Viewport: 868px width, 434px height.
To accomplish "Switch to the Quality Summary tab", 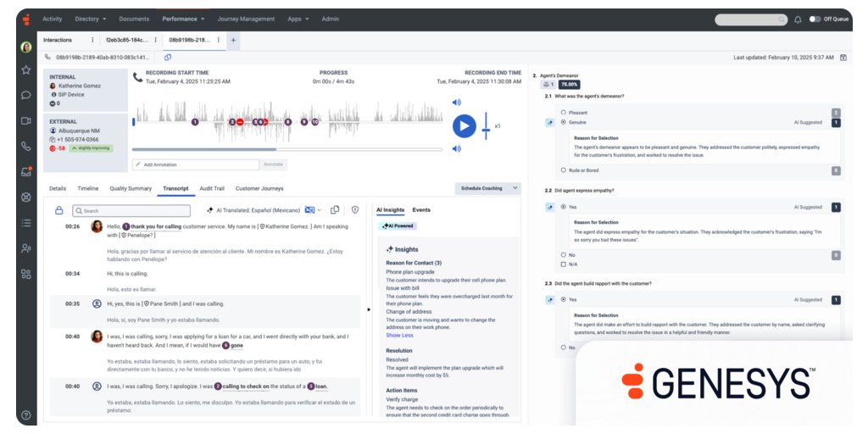I will click(131, 188).
